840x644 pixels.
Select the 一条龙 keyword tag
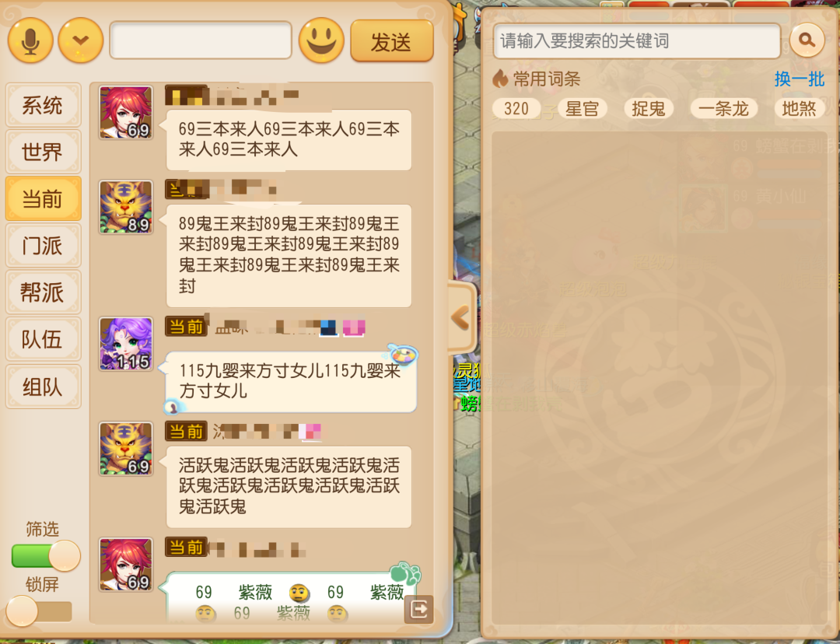pos(723,109)
